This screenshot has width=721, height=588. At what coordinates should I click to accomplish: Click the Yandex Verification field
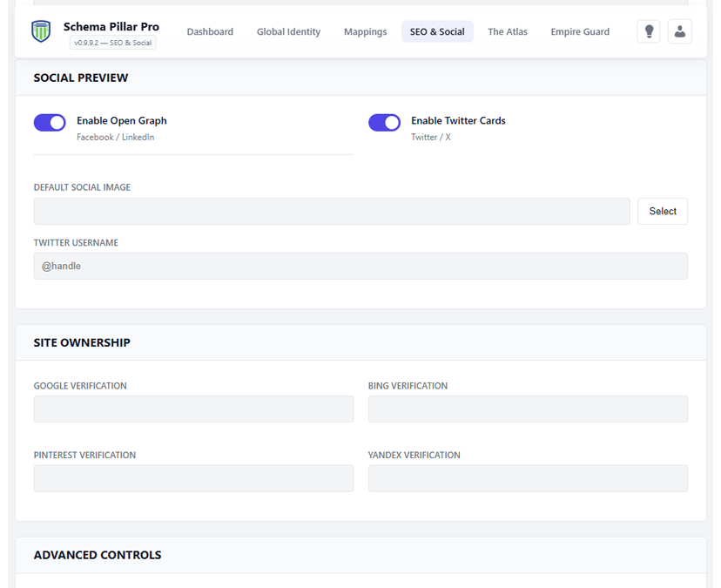pos(528,478)
